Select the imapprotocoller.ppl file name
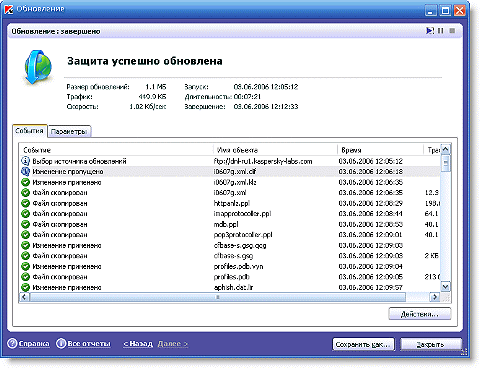This screenshot has height=368, width=480. pos(242,214)
